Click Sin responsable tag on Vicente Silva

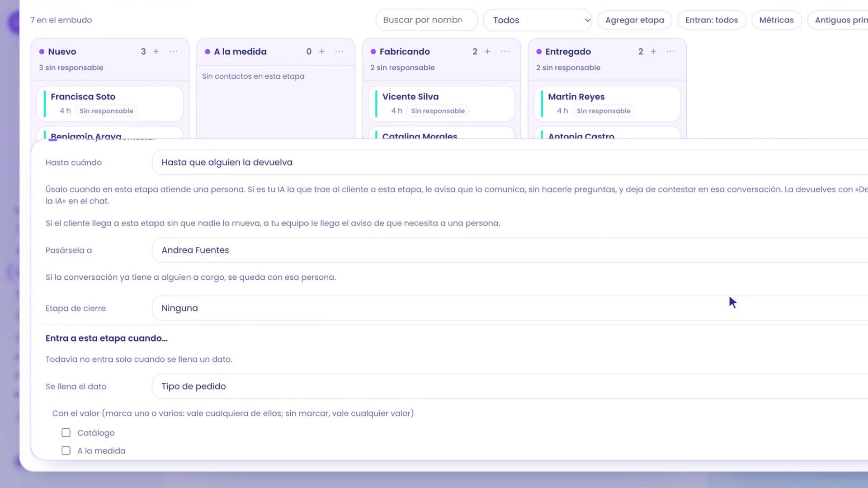coord(438,111)
